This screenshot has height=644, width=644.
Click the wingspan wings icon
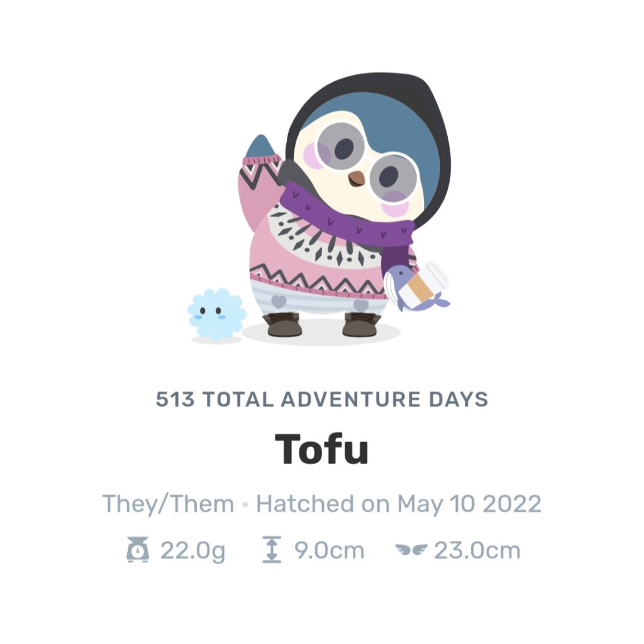coord(411,550)
